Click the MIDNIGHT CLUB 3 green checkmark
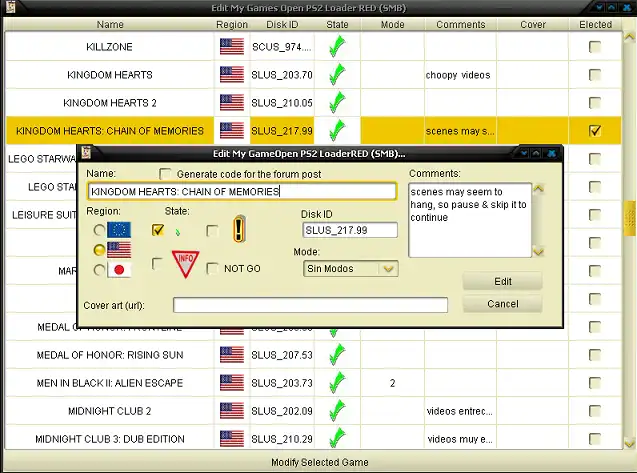 pyautogui.click(x=337, y=438)
